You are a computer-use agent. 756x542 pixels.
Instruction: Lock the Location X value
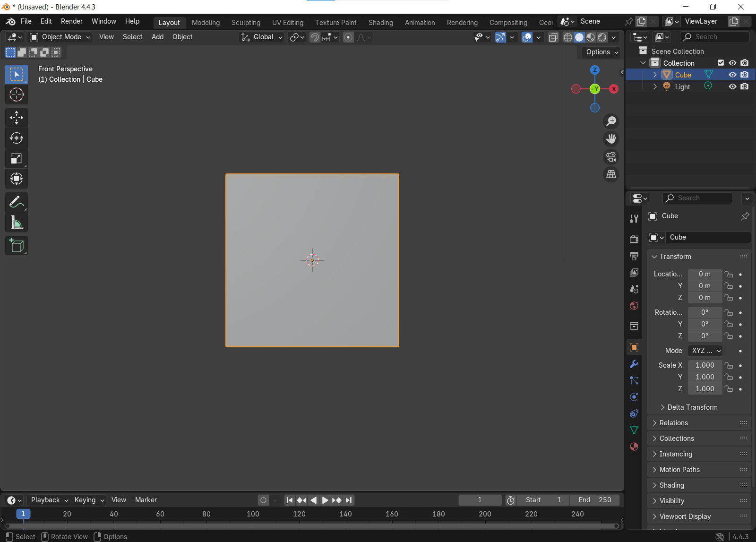tap(729, 274)
